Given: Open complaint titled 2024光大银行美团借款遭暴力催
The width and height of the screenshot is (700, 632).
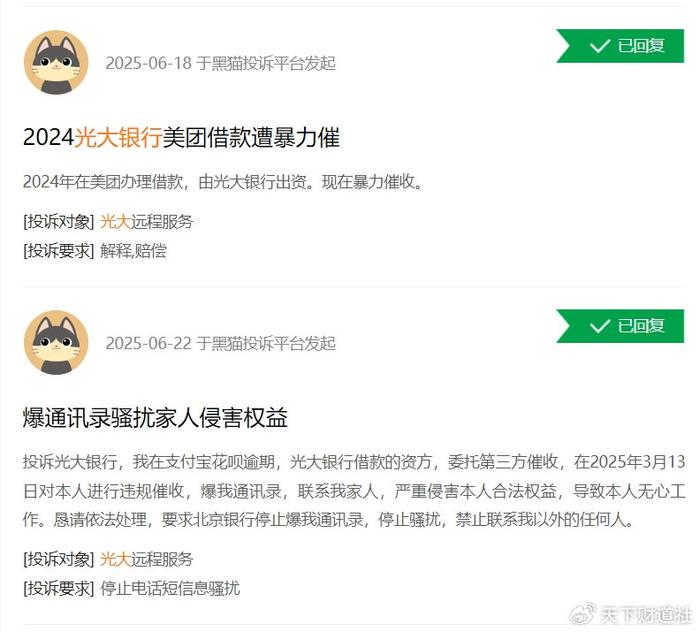Looking at the screenshot, I should (181, 137).
